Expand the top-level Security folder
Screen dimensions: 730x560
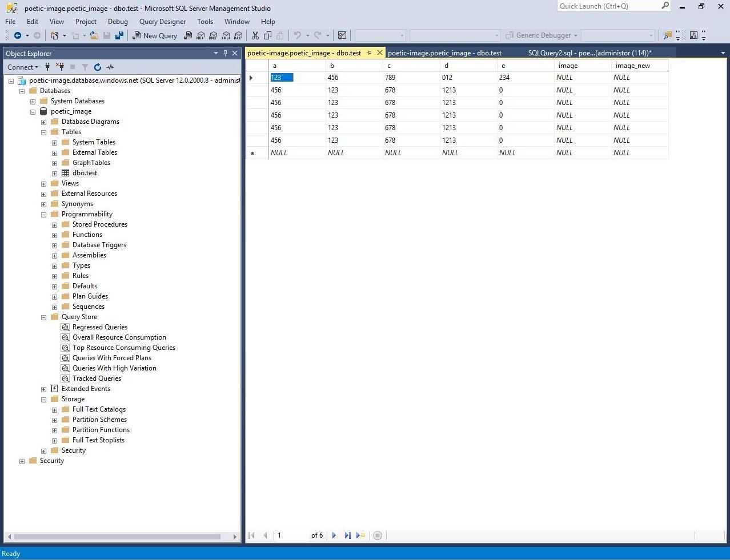pyautogui.click(x=22, y=461)
